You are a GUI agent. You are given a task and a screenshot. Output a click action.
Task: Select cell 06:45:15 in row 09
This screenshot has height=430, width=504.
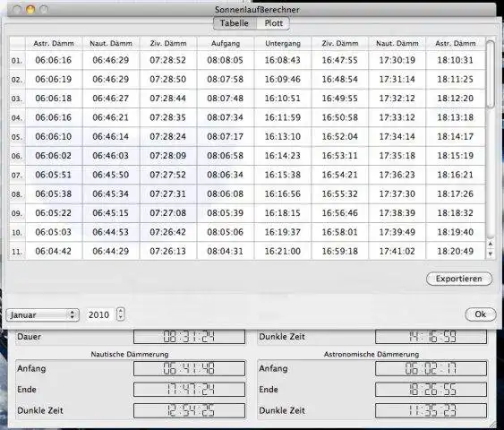(111, 213)
